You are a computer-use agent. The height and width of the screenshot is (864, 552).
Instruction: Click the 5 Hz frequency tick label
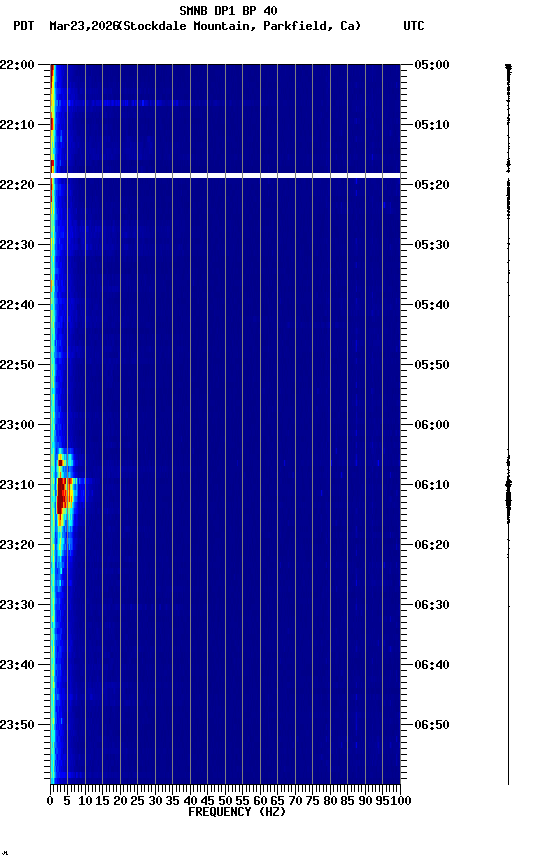67,802
